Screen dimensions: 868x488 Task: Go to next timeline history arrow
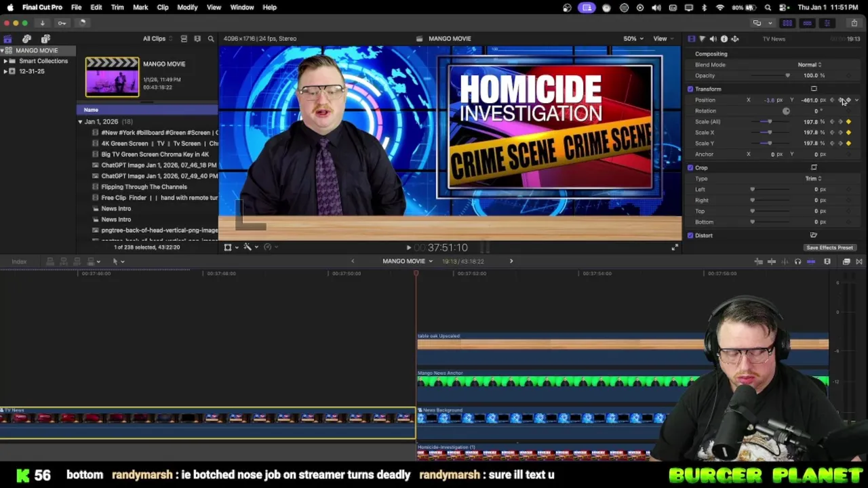pos(511,261)
